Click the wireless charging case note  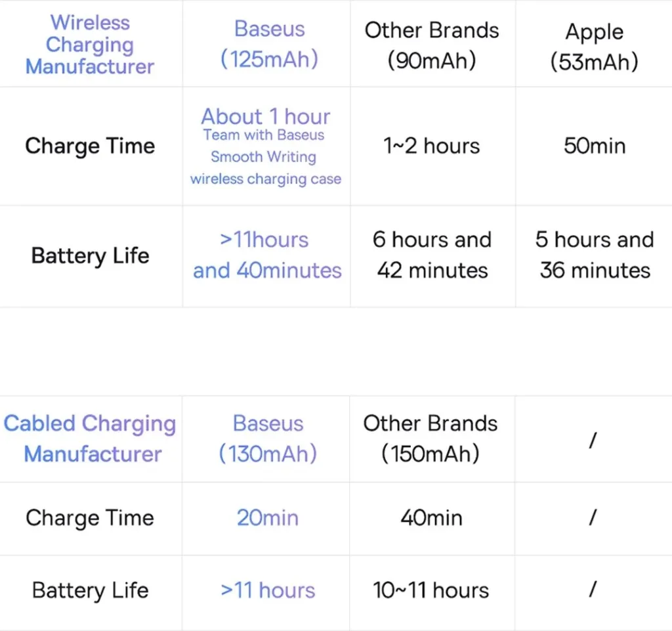[266, 179]
